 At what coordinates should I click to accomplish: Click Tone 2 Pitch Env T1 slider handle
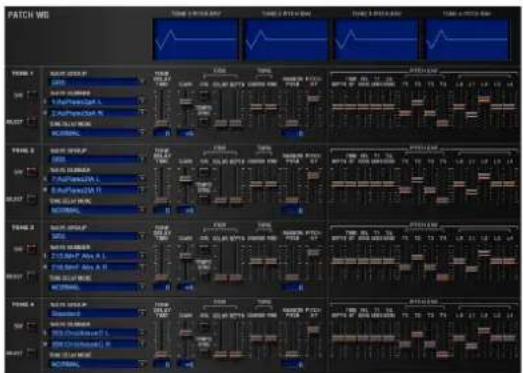pos(405,190)
